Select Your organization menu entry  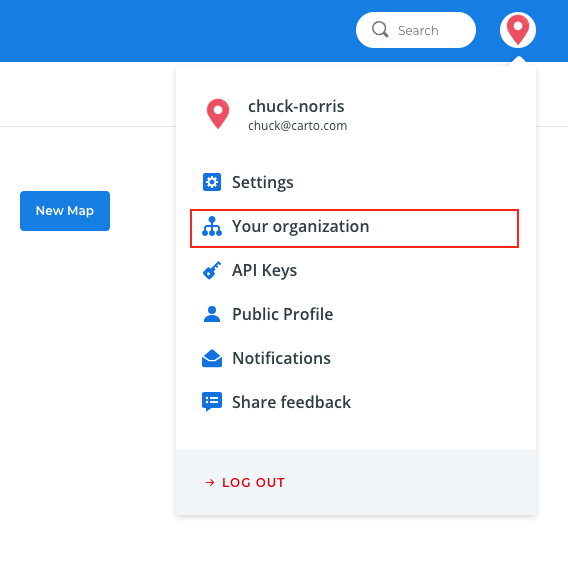[x=354, y=229]
